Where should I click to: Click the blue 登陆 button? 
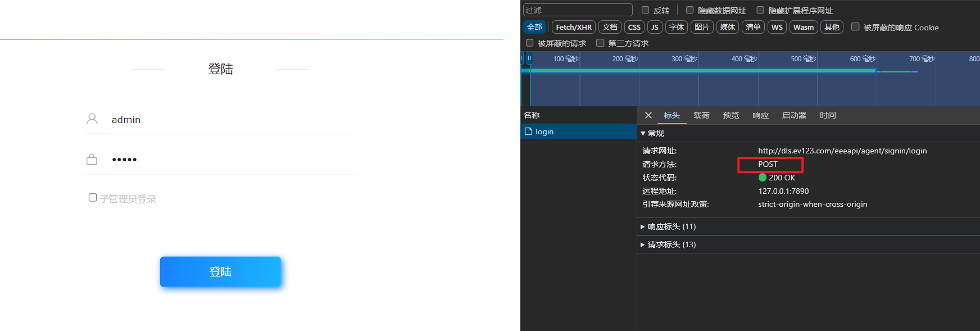coord(220,271)
